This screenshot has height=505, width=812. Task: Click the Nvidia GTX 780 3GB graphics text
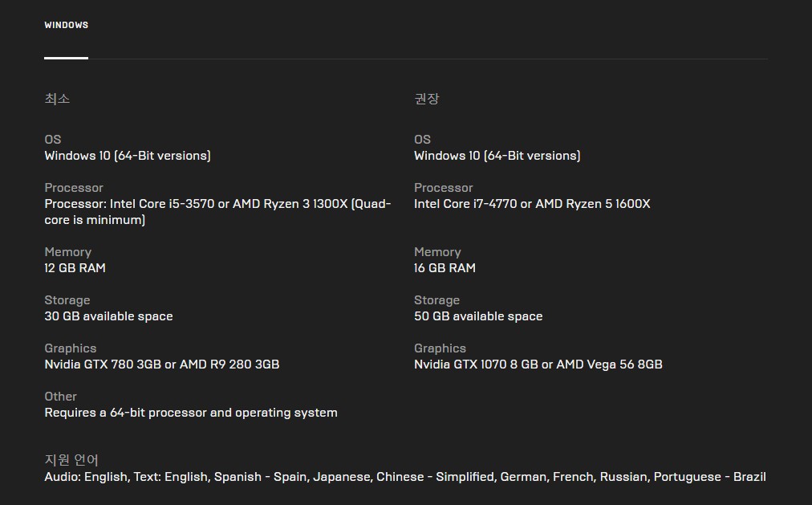pyautogui.click(x=162, y=364)
